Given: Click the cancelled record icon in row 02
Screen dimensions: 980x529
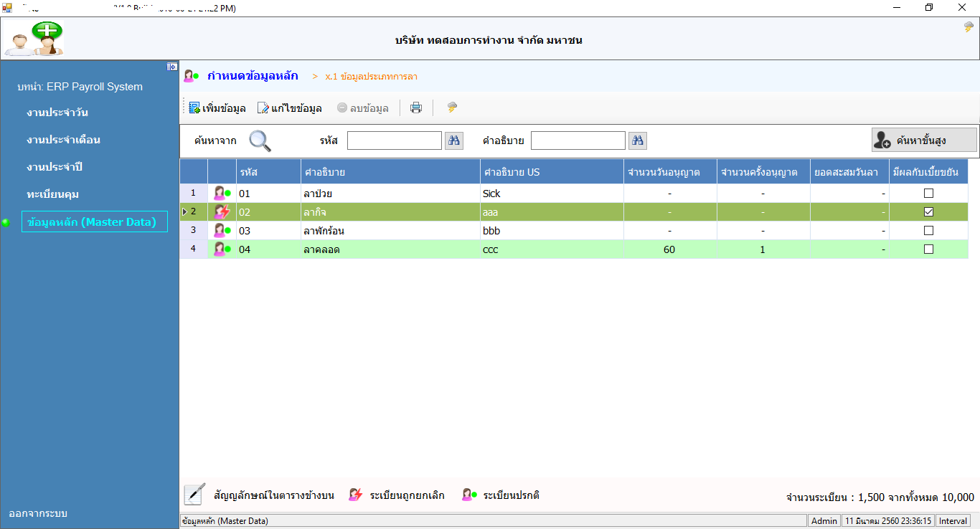Looking at the screenshot, I should pyautogui.click(x=222, y=212).
